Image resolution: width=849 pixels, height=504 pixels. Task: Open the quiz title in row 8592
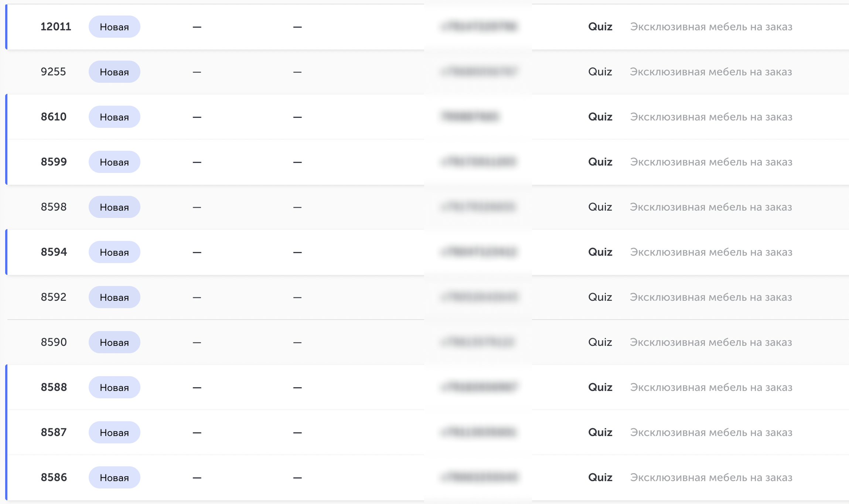pyautogui.click(x=711, y=297)
